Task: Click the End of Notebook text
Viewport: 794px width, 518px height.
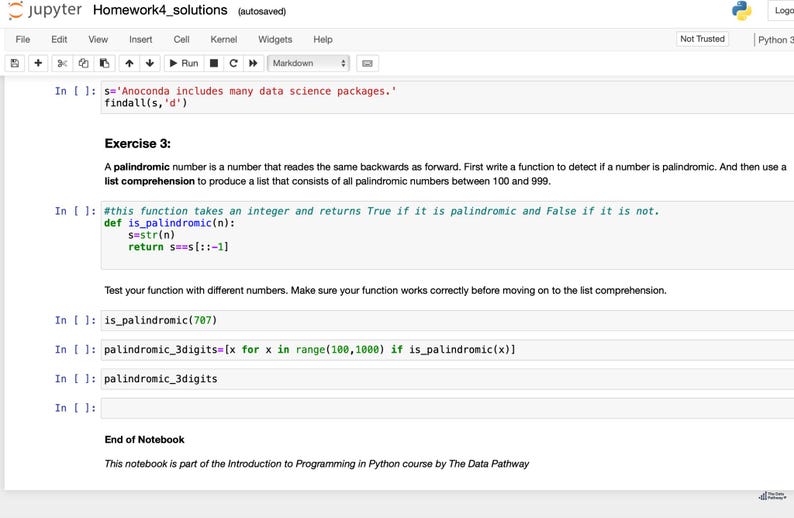Action: pyautogui.click(x=144, y=440)
